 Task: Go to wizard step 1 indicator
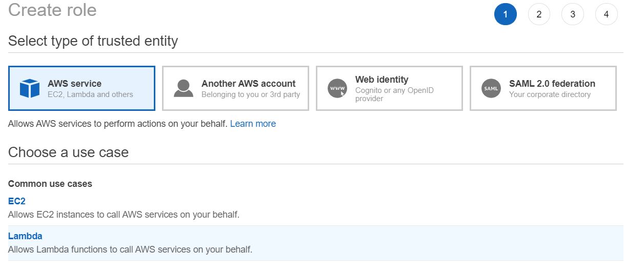[505, 14]
